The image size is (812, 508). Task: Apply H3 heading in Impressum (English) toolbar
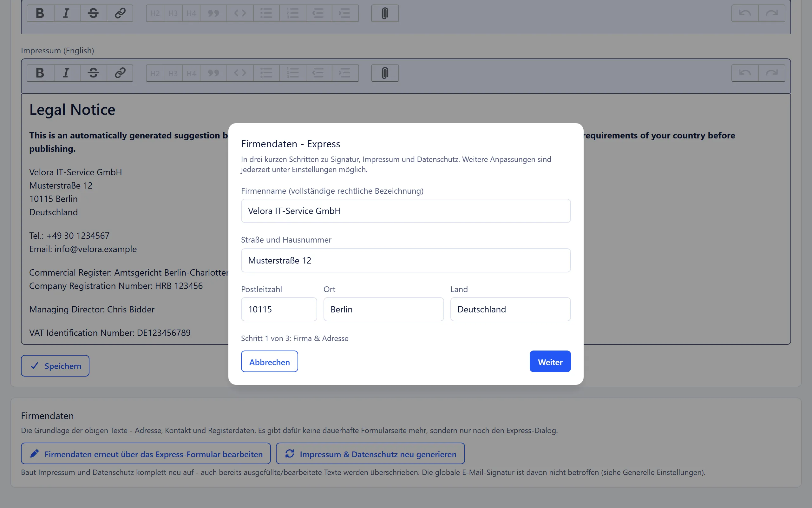(x=173, y=73)
